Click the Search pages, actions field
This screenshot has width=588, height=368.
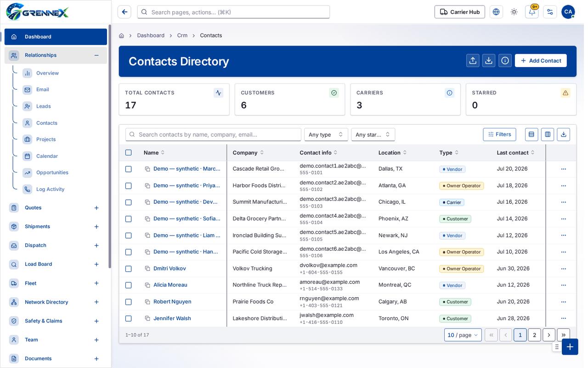click(x=233, y=12)
